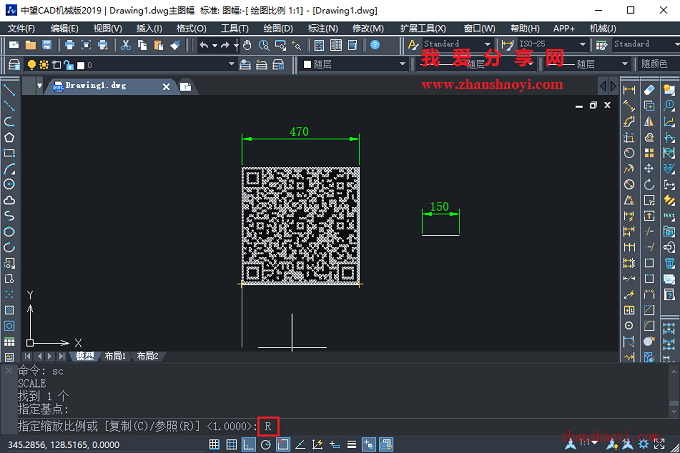The image size is (680, 453).
Task: Click the Redo arrow
Action: (x=225, y=45)
